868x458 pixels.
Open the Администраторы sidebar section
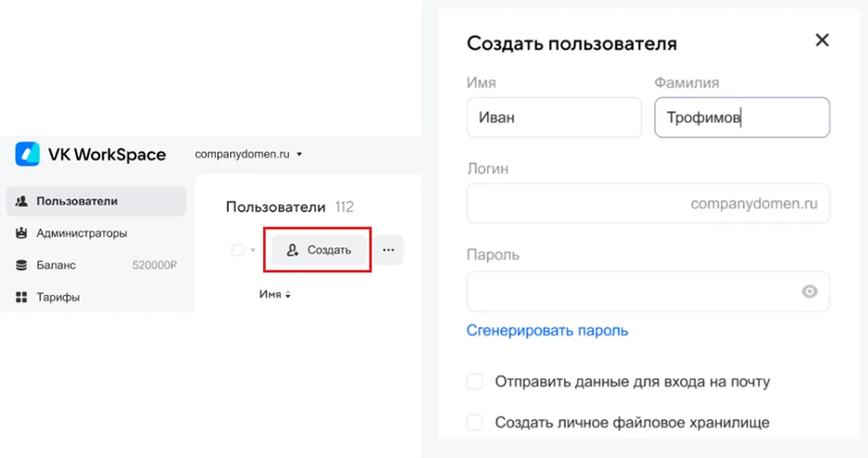coord(82,233)
